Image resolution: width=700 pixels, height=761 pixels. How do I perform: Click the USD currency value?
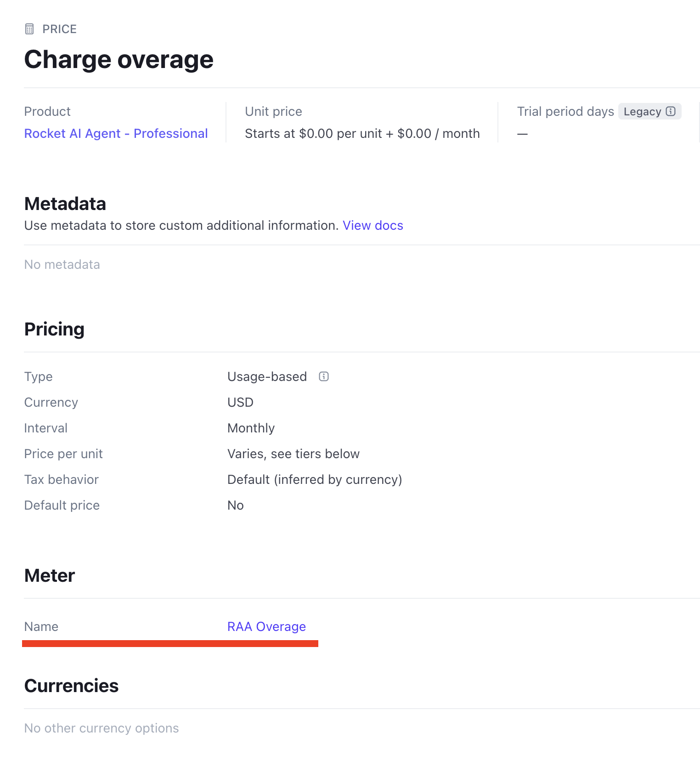click(x=240, y=402)
